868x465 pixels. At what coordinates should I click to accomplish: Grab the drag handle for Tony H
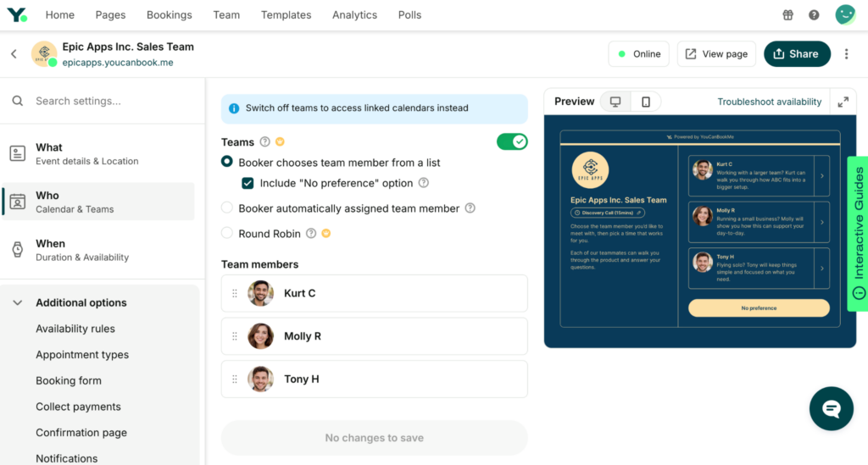(235, 379)
